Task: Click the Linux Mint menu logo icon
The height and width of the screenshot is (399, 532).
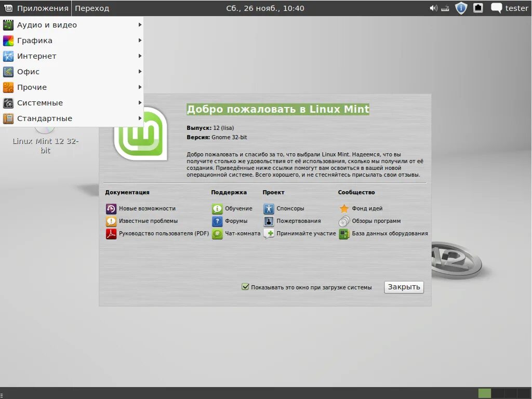Action: tap(8, 8)
